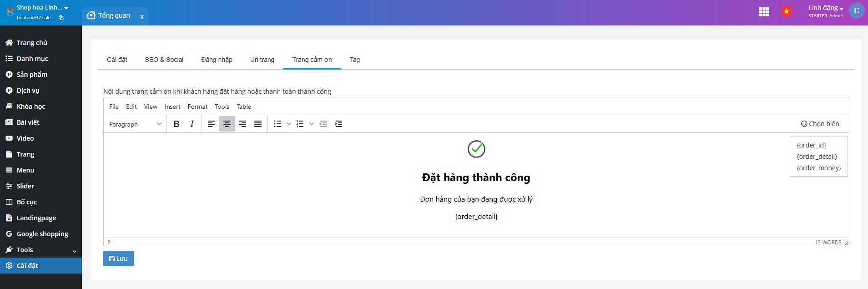868x289 pixels.
Task: Click the Đặt hàng thành công heading
Action: click(476, 177)
